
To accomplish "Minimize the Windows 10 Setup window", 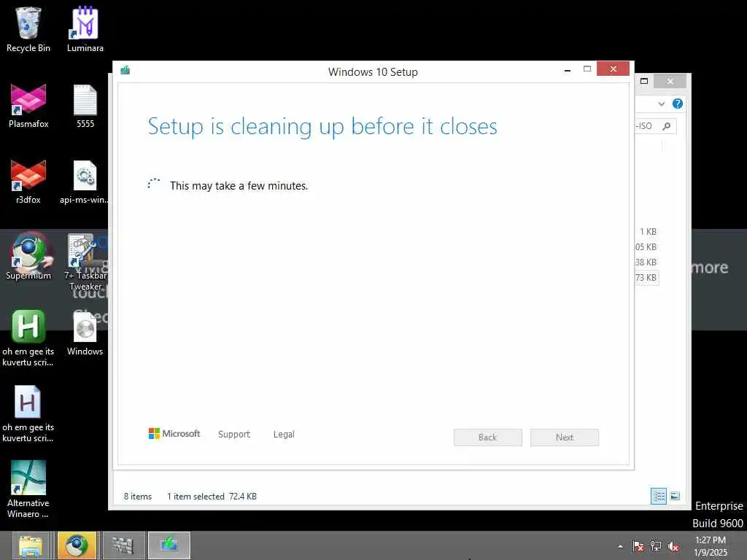I will coord(568,70).
